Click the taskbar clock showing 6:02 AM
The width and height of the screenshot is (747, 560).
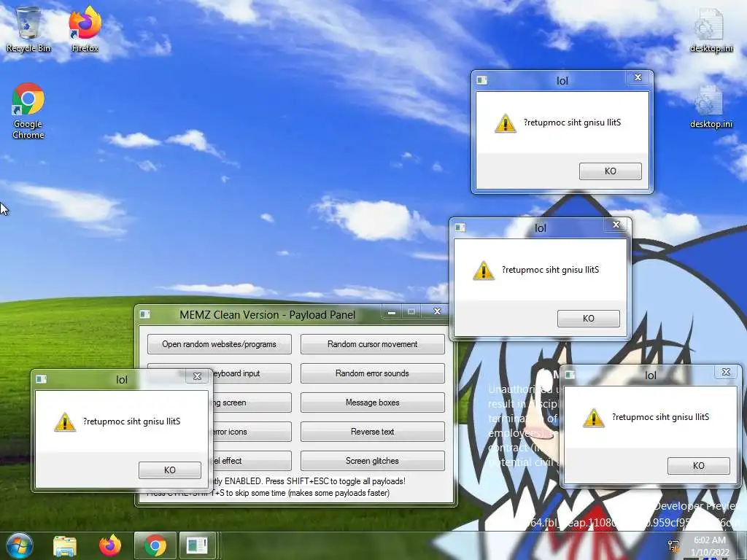tap(710, 546)
